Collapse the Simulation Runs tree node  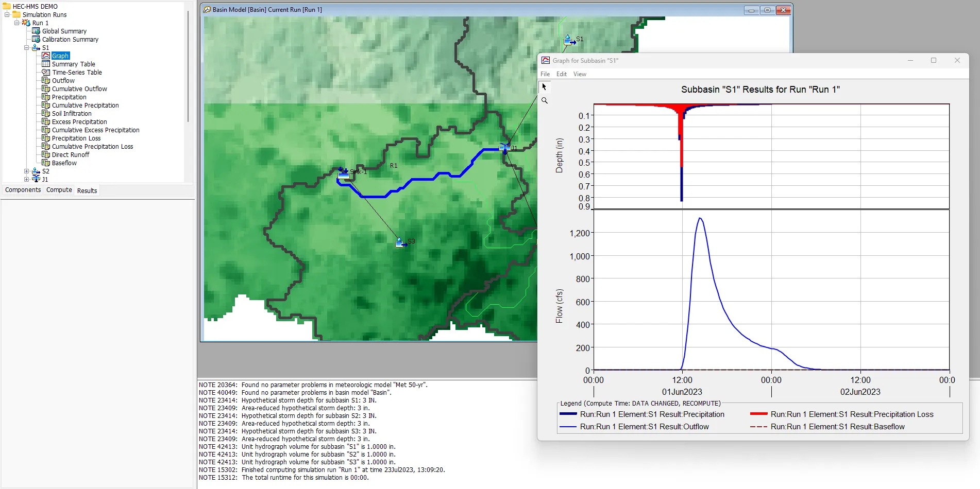pos(7,14)
